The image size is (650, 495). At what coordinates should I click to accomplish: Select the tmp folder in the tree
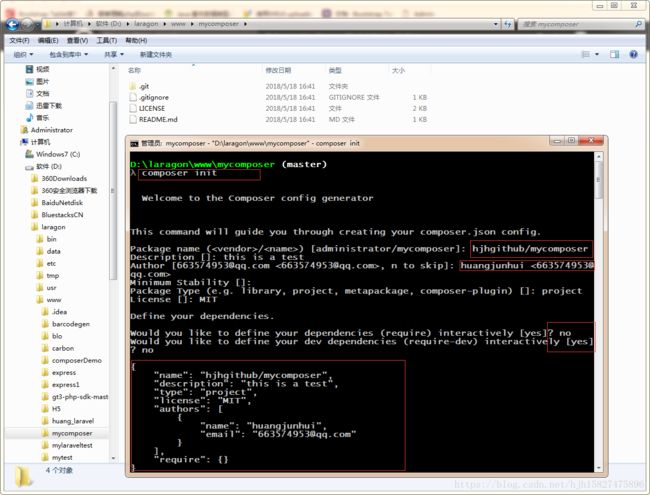pyautogui.click(x=53, y=275)
